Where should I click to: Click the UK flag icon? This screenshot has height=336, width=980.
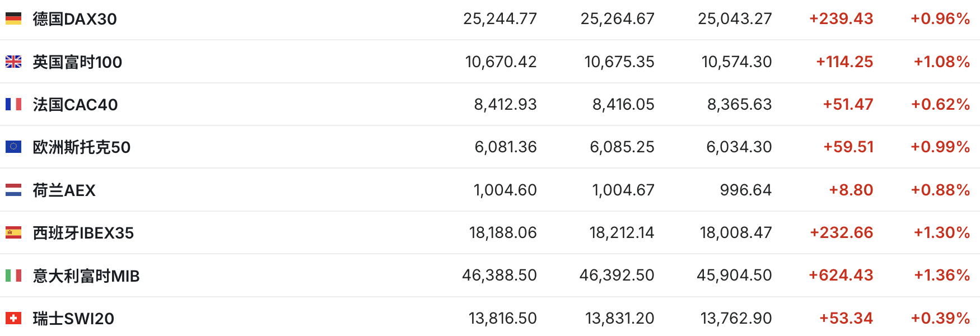click(x=13, y=62)
